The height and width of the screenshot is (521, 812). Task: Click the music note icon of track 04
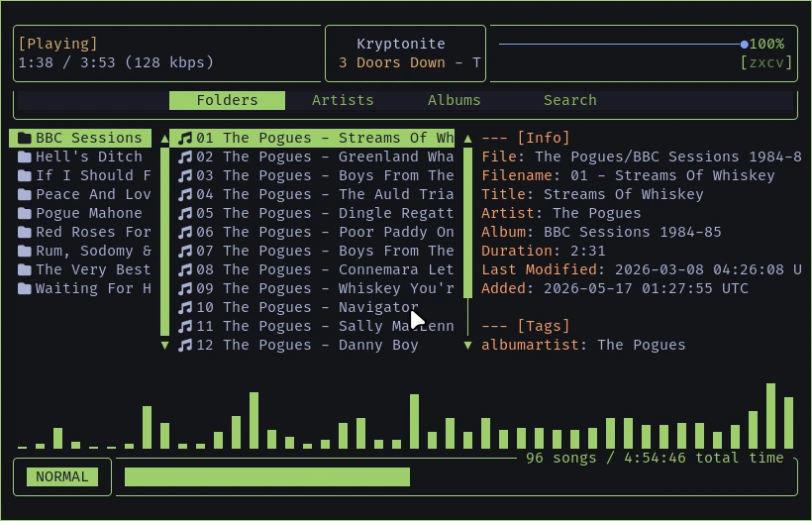pos(185,195)
